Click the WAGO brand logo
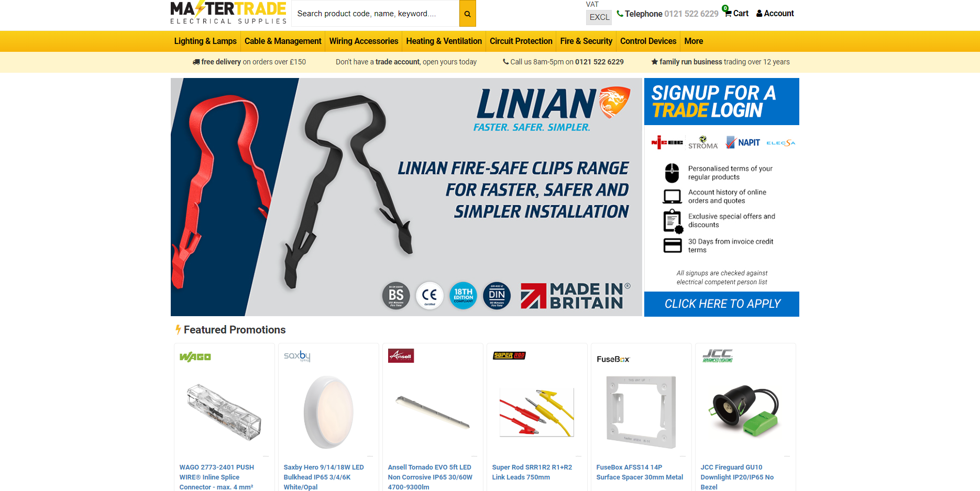This screenshot has height=491, width=980. click(x=195, y=357)
